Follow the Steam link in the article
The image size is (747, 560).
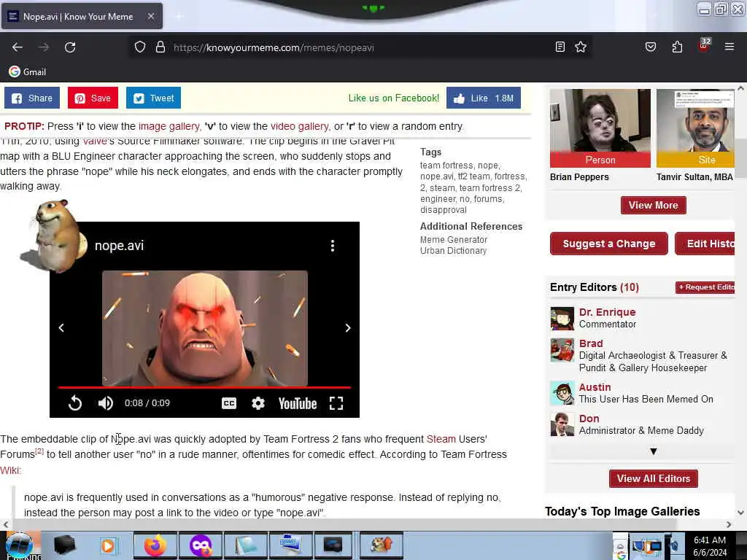441,439
